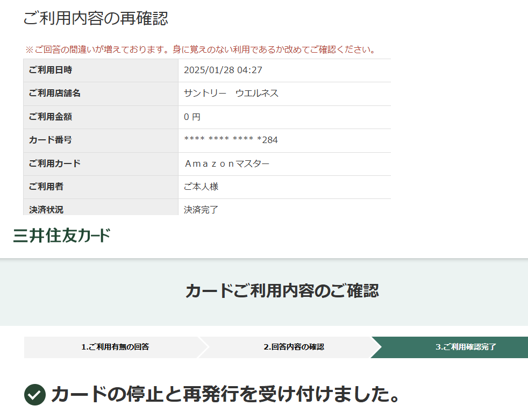The width and height of the screenshot is (528, 420).
Task: Click the date value 2025/01/28 04:27
Action: 223,70
